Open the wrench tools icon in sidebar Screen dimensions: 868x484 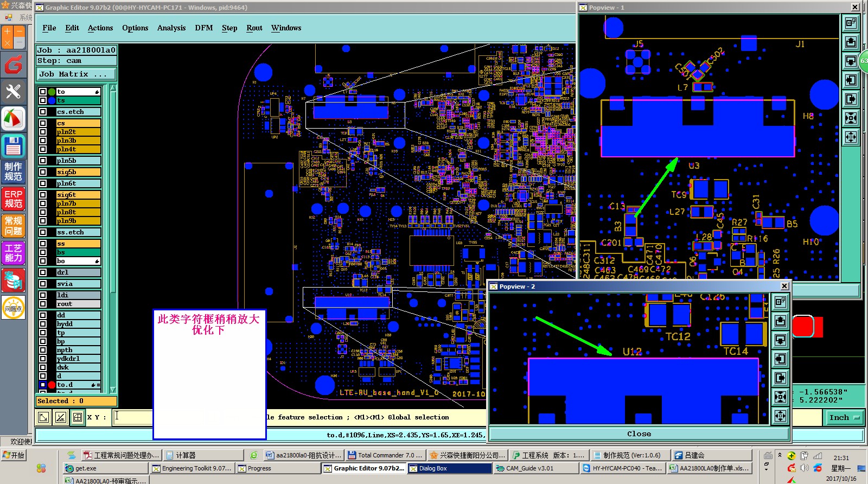pyautogui.click(x=13, y=92)
